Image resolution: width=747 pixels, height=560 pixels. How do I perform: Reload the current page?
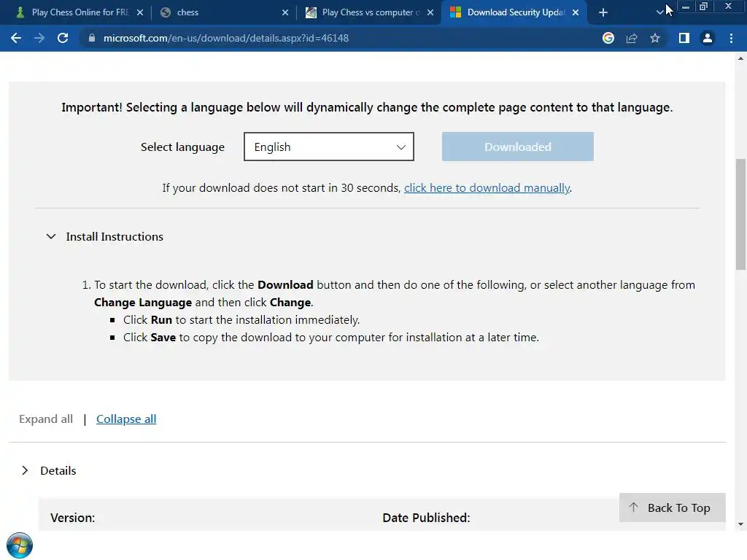click(63, 38)
